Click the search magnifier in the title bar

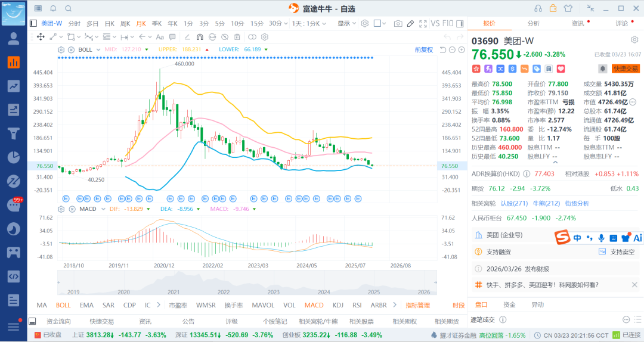(68, 8)
